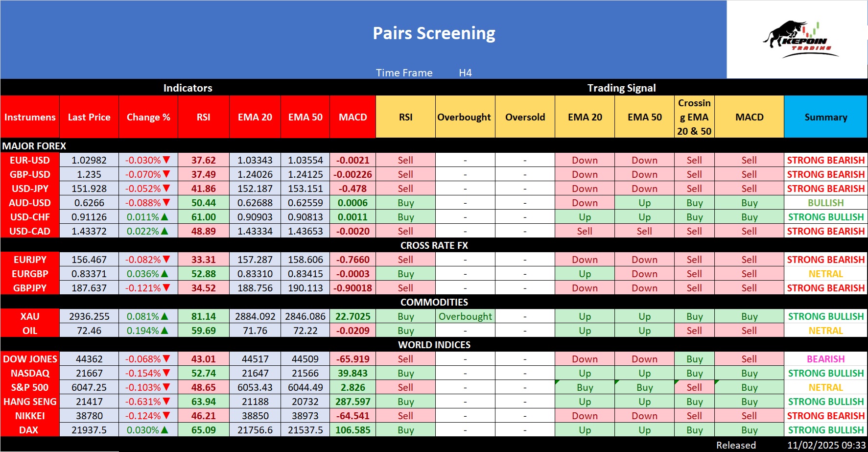Select the Released timestamp 11/02/2025 09:33
Screen dimensions: 868x452
pos(826,445)
